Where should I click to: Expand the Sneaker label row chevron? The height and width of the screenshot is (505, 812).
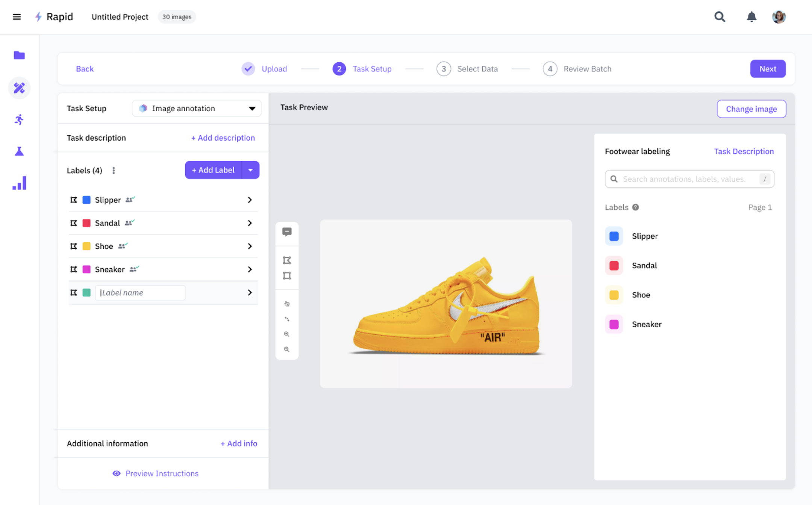[250, 269]
